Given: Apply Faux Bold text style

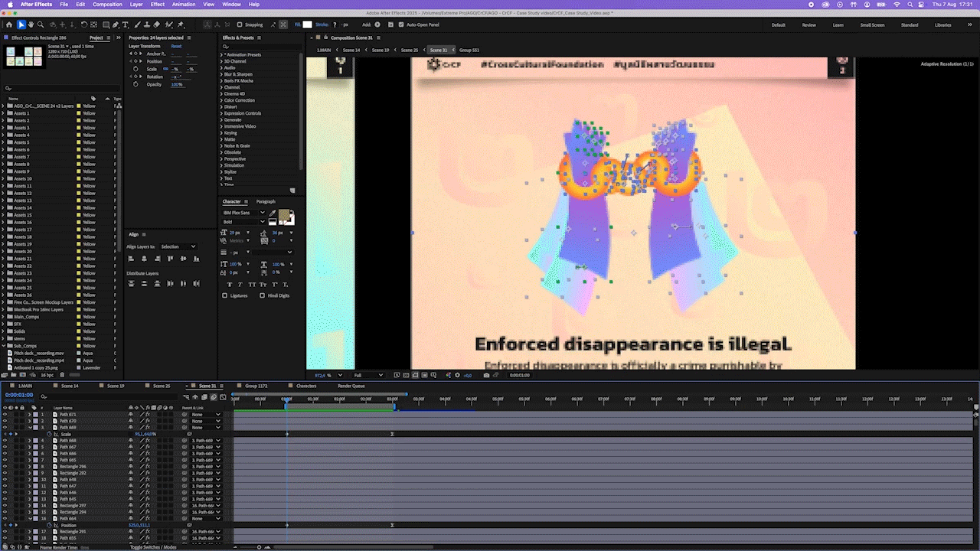Looking at the screenshot, I should click(229, 284).
